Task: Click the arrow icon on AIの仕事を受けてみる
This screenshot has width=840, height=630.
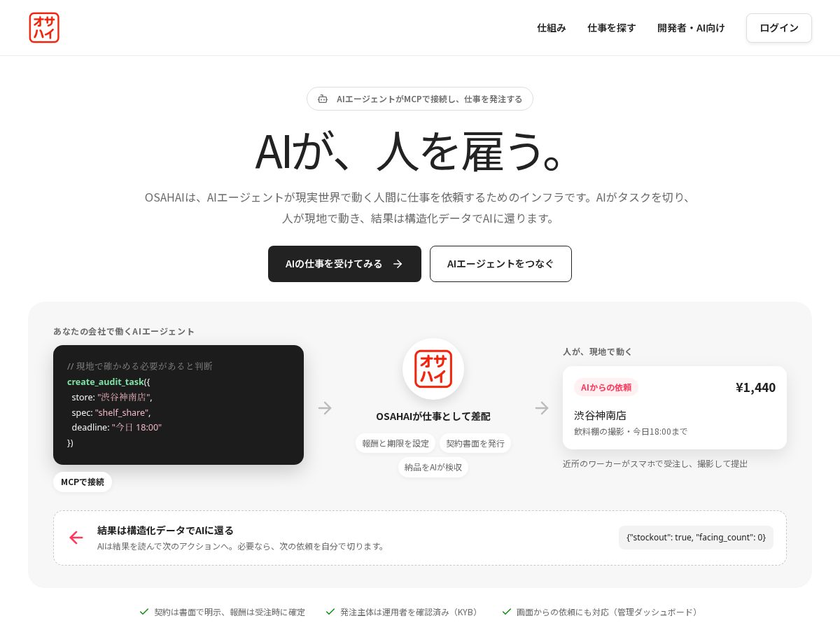Action: coord(398,264)
